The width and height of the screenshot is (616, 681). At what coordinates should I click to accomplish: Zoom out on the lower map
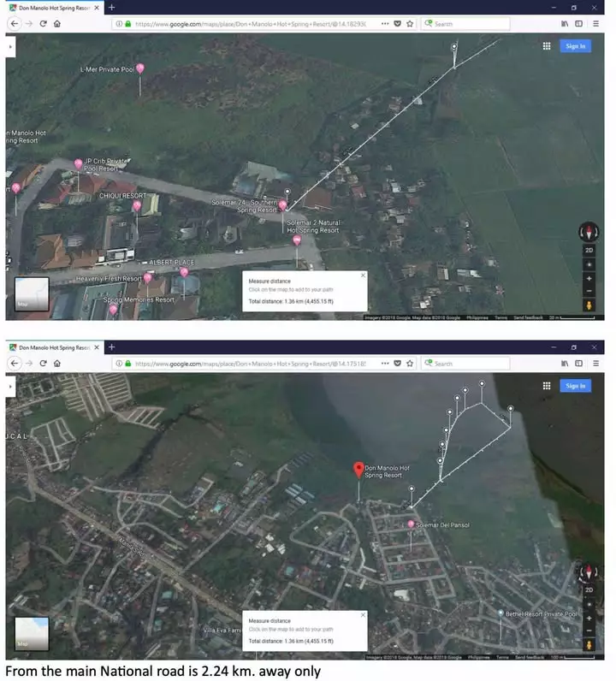[589, 631]
